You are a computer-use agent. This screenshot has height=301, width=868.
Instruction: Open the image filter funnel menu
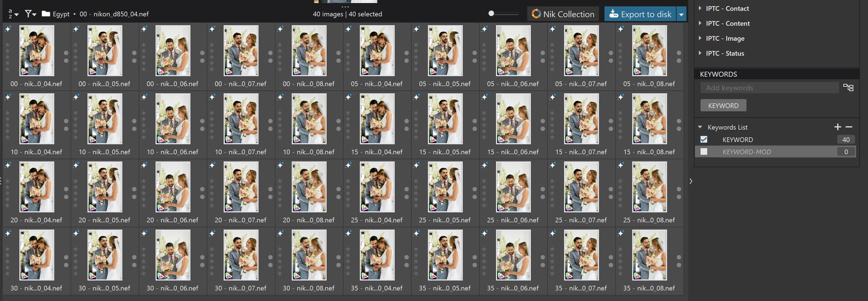[30, 14]
